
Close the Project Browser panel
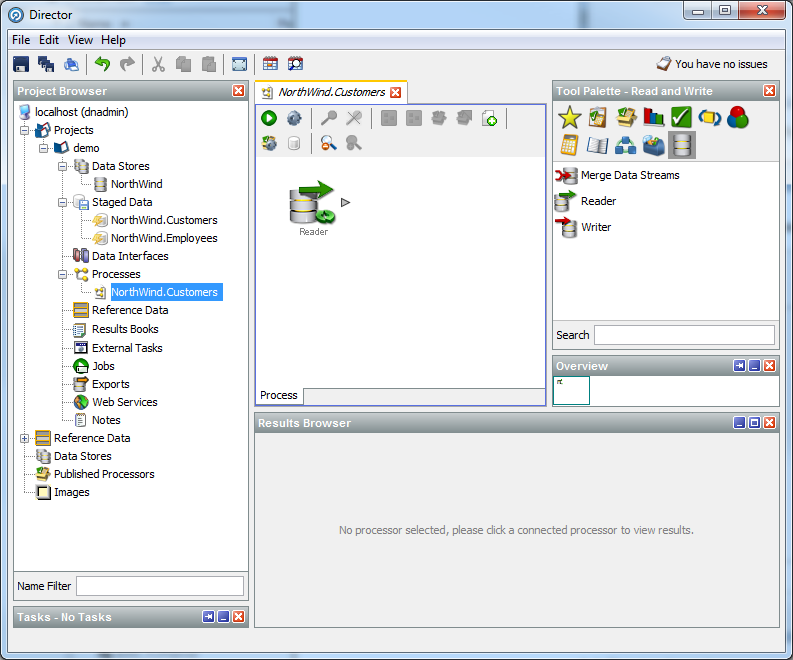pyautogui.click(x=239, y=91)
